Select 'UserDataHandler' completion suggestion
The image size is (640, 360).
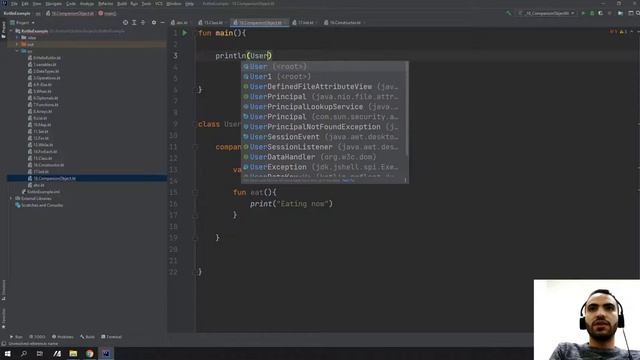324,157
